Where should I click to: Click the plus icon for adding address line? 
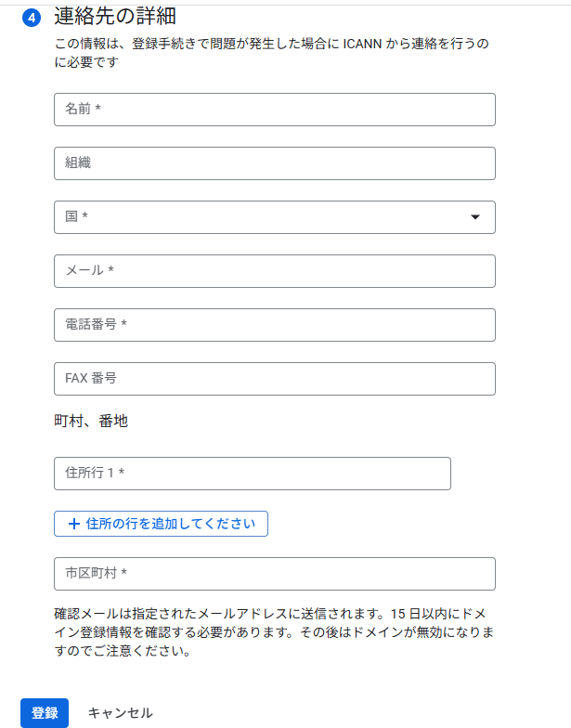click(x=74, y=524)
